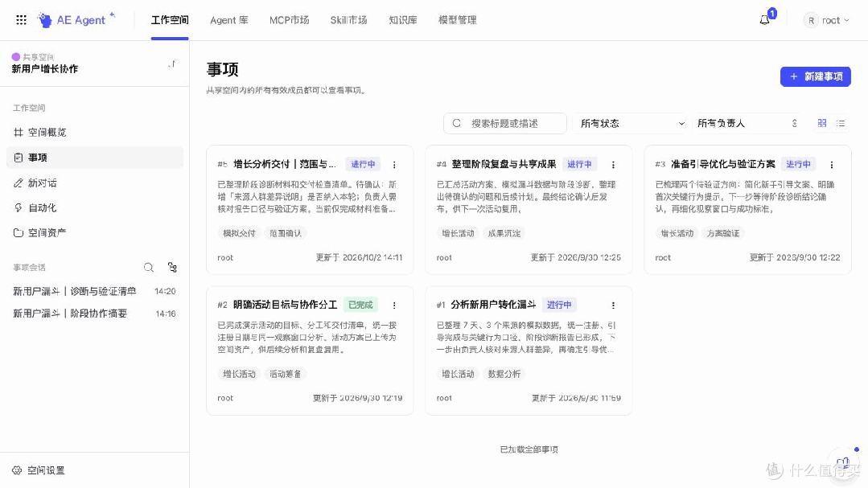868x488 pixels.
Task: Click the 新建事项 button
Action: 816,77
